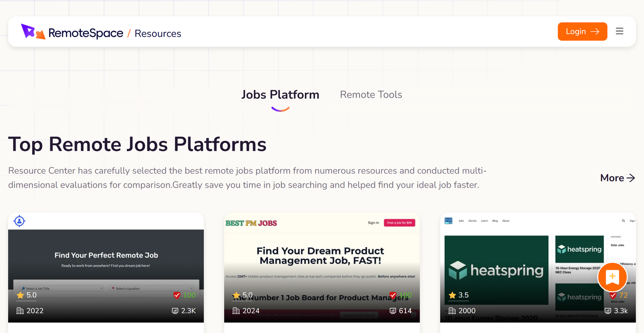Click the orange Login button
The width and height of the screenshot is (644, 333).
click(583, 31)
